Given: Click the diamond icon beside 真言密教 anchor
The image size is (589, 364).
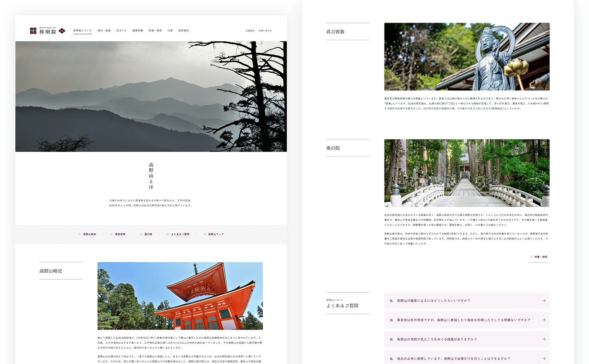Looking at the screenshot, I should tap(112, 234).
